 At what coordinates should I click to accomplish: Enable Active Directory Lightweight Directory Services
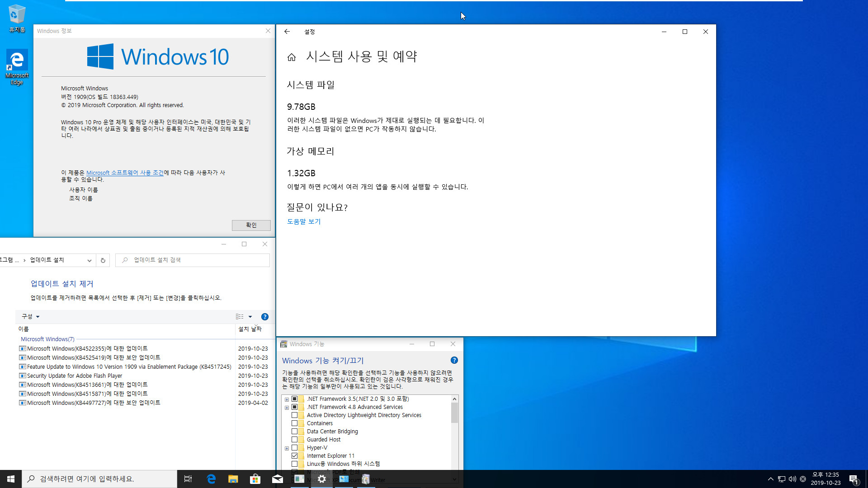coord(295,415)
